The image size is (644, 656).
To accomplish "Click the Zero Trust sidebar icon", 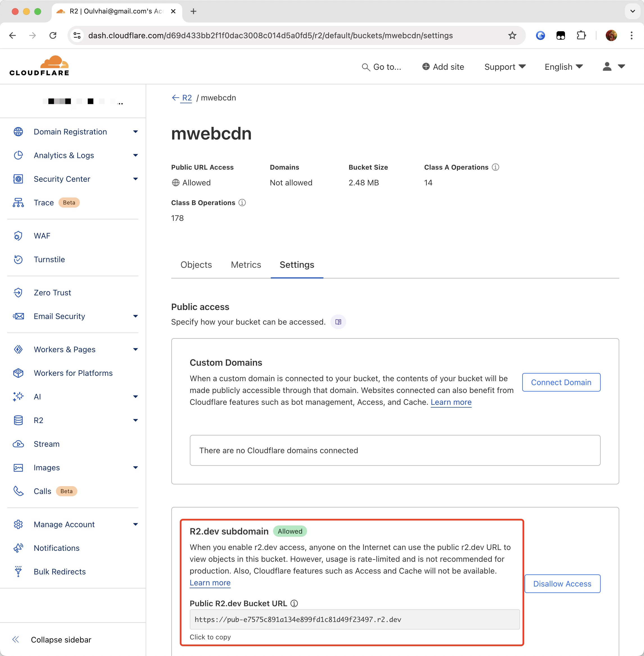I will point(18,293).
